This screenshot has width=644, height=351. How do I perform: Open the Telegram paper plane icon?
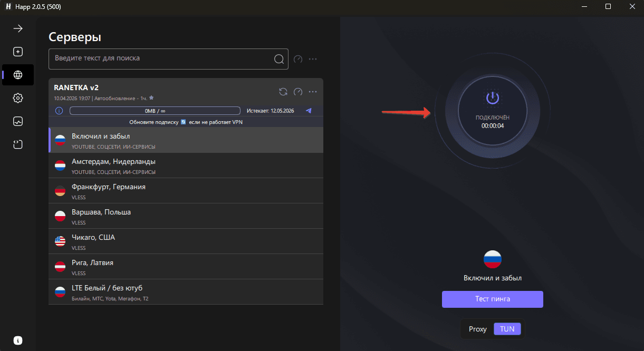[x=309, y=111]
